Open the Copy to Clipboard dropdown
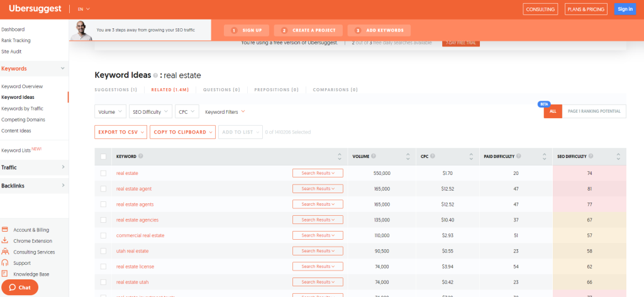 pyautogui.click(x=183, y=132)
